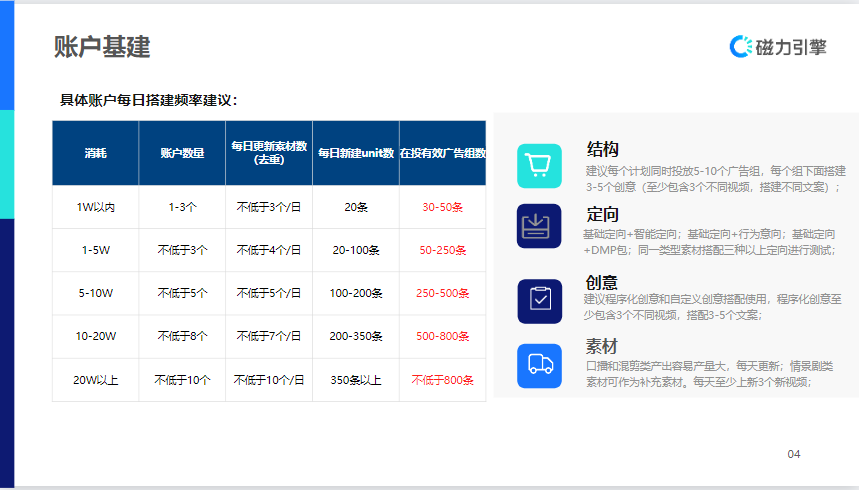Click the 账户数量 column header
Image resolution: width=859 pixels, height=490 pixels.
point(182,153)
